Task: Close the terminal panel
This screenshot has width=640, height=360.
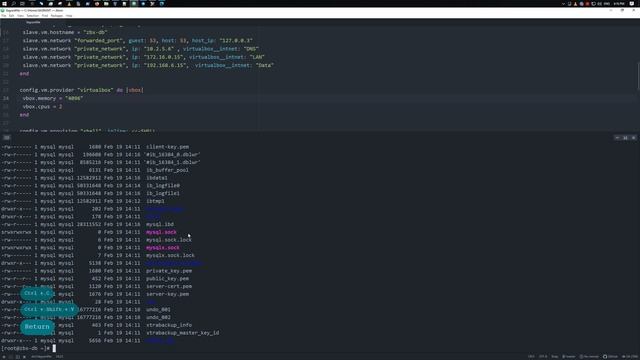Action: tap(633, 138)
